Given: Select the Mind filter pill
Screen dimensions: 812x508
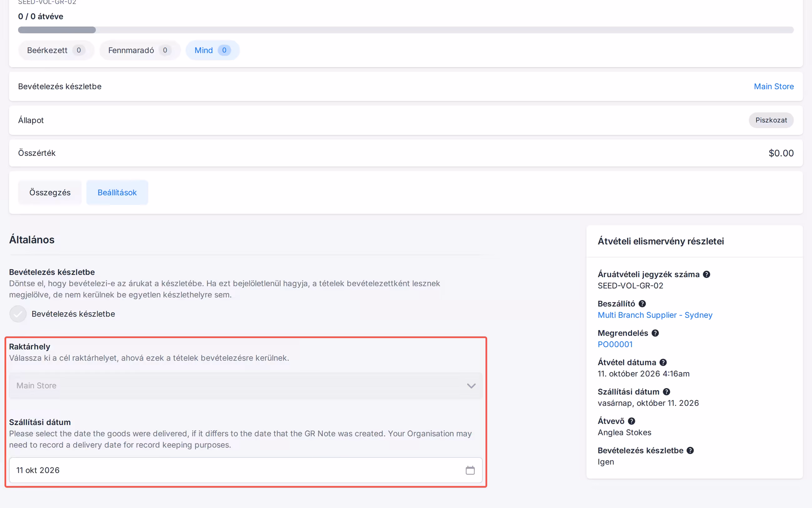Looking at the screenshot, I should (x=213, y=50).
